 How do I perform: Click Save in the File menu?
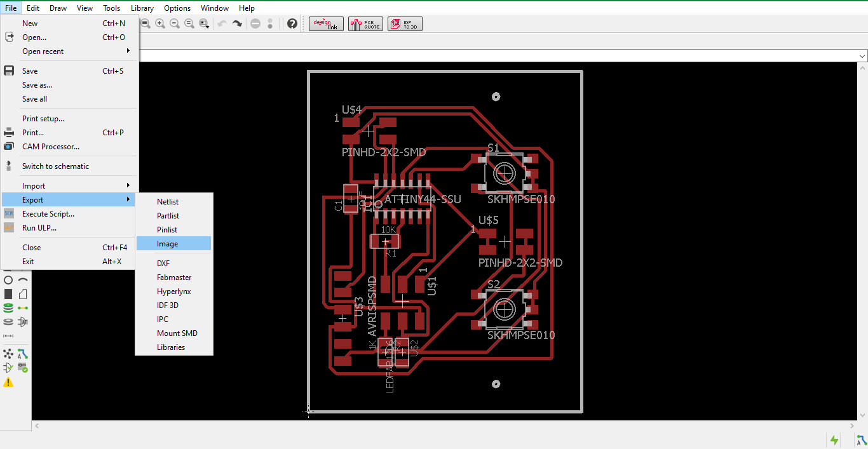pyautogui.click(x=69, y=71)
